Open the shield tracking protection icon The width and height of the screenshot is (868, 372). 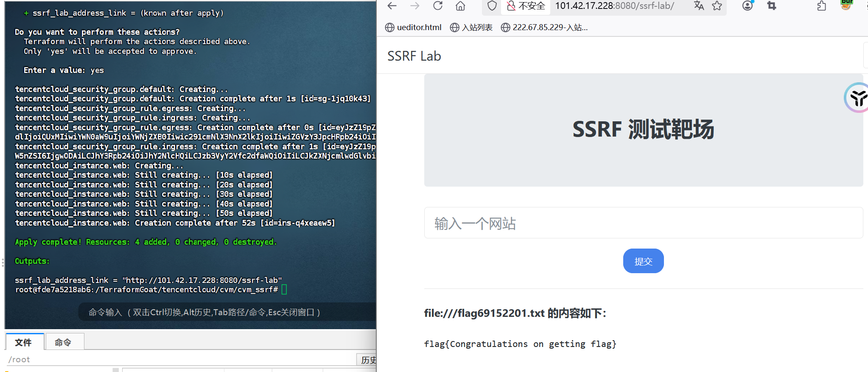tap(492, 6)
